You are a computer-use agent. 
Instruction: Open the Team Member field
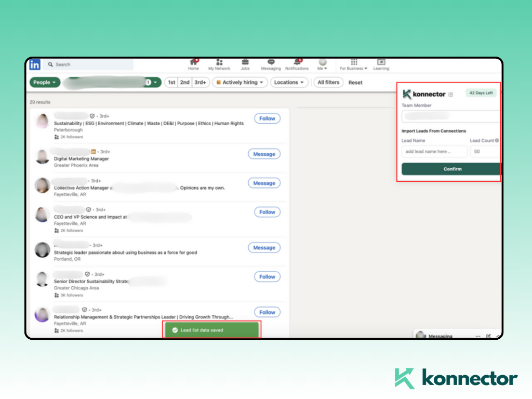click(450, 116)
